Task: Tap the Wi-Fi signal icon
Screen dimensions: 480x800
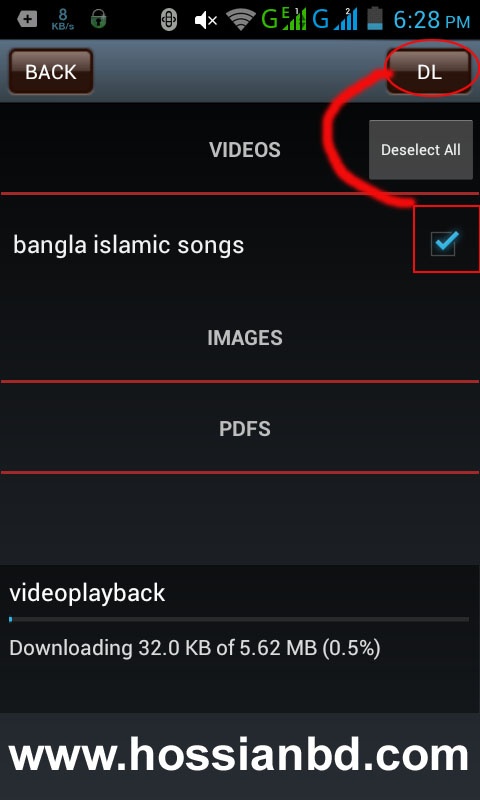Action: pyautogui.click(x=241, y=20)
